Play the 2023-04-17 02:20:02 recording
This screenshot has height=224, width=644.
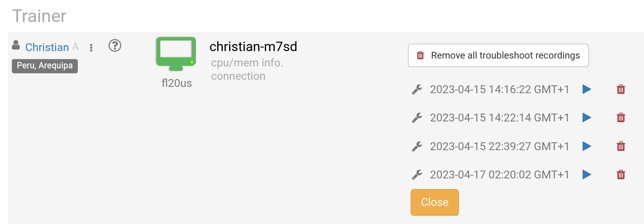[x=587, y=174]
